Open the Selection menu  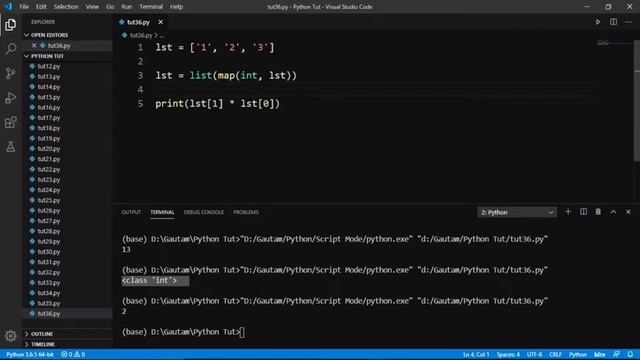[x=66, y=7]
